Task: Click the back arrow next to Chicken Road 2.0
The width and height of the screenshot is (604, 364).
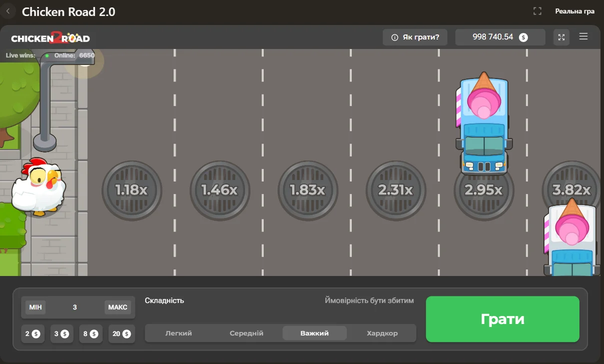Action: point(8,11)
